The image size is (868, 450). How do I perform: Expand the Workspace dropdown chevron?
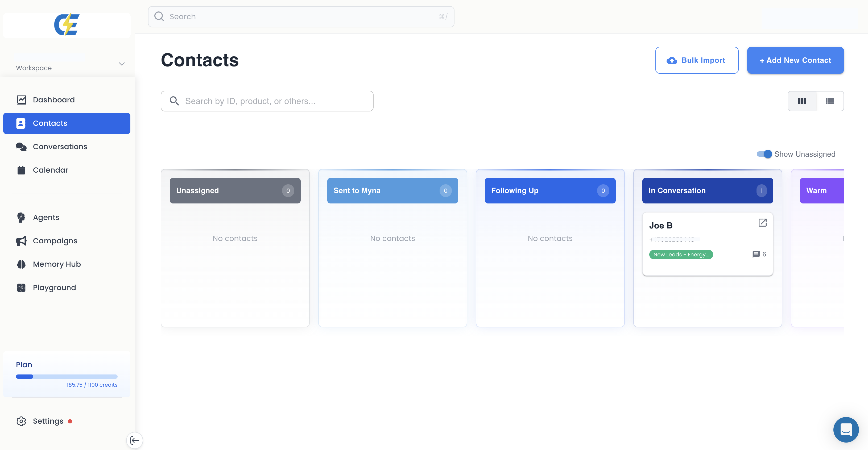pos(122,64)
